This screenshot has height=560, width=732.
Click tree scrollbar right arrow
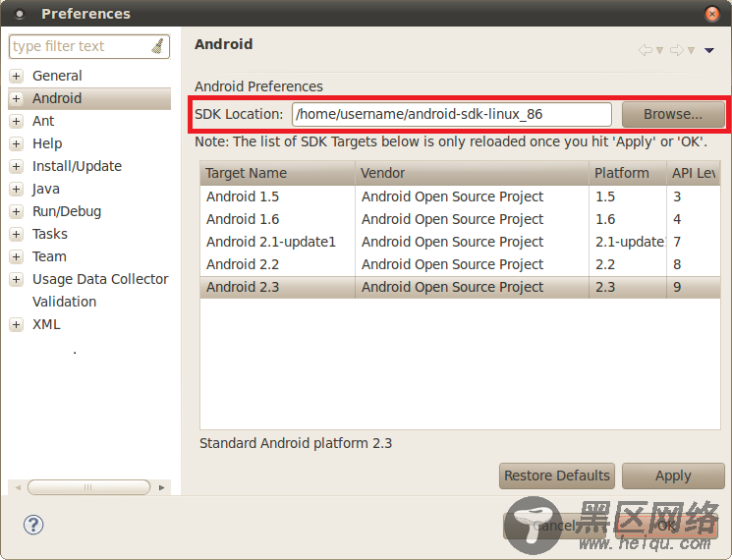point(161,487)
